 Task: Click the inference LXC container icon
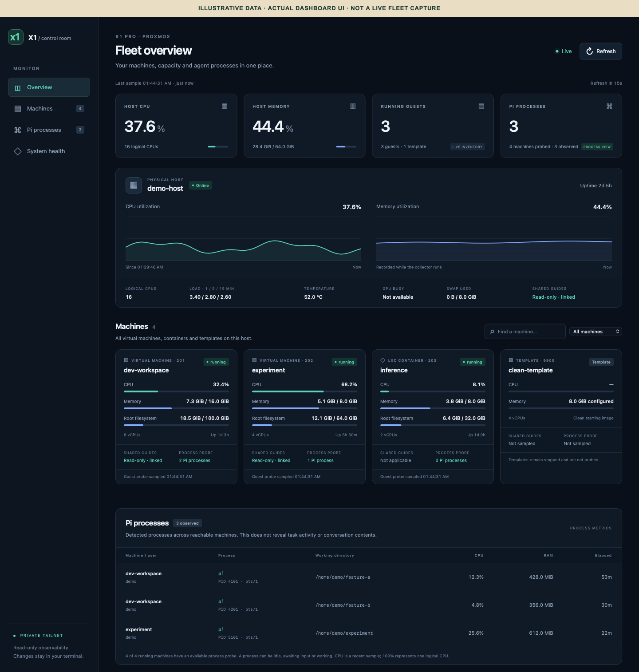pyautogui.click(x=383, y=360)
